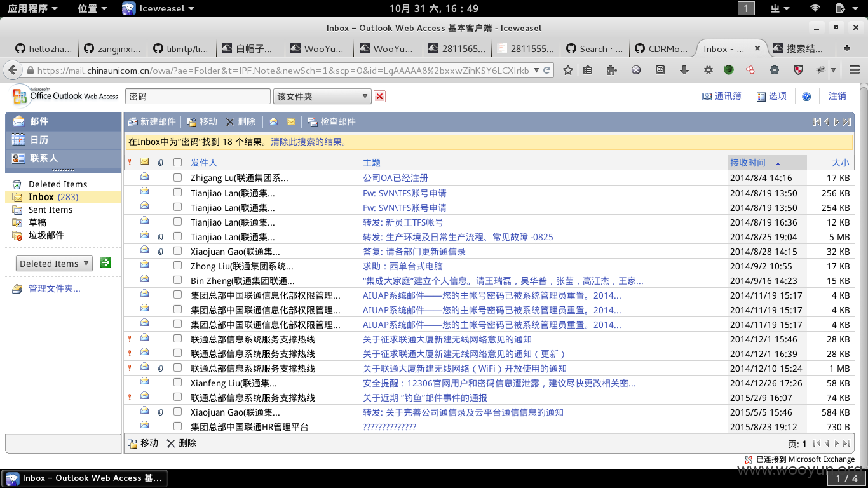The width and height of the screenshot is (868, 488).
Task: Sort by 接收时间 received time column
Action: (748, 163)
